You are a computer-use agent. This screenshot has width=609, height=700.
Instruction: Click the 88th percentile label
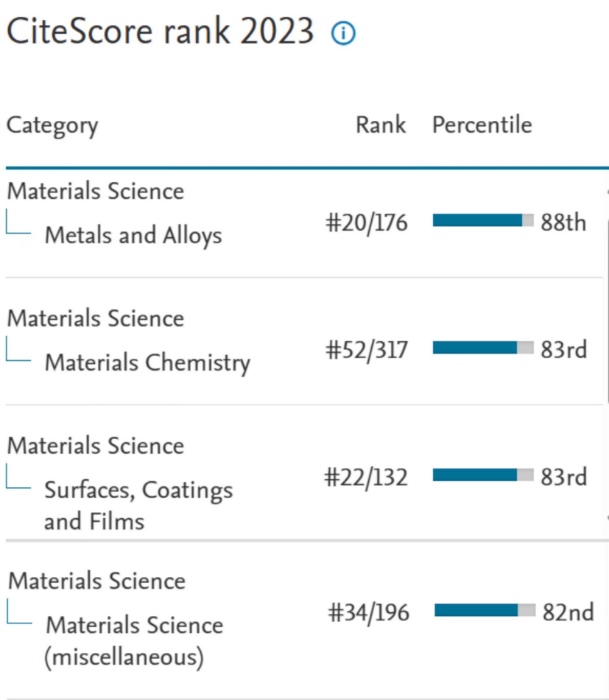[563, 222]
